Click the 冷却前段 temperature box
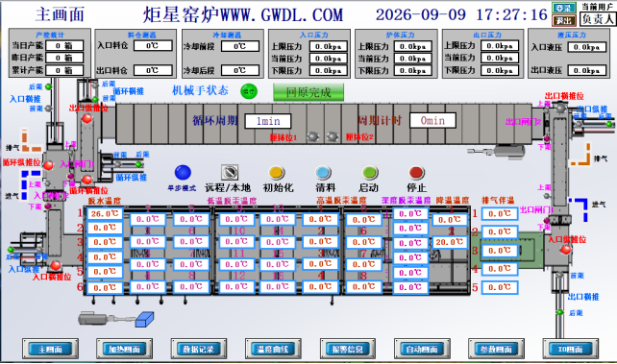 (240, 46)
